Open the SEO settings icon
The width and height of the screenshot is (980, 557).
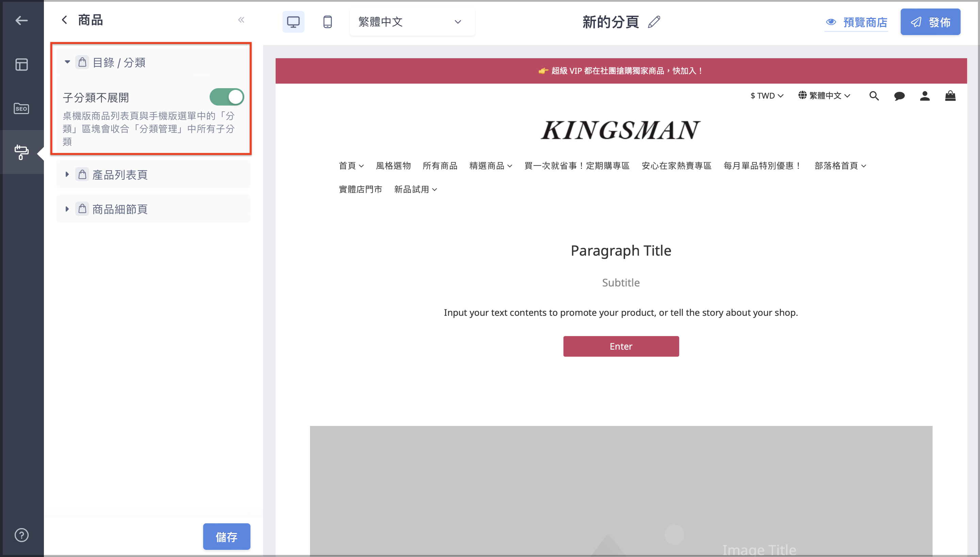21,109
